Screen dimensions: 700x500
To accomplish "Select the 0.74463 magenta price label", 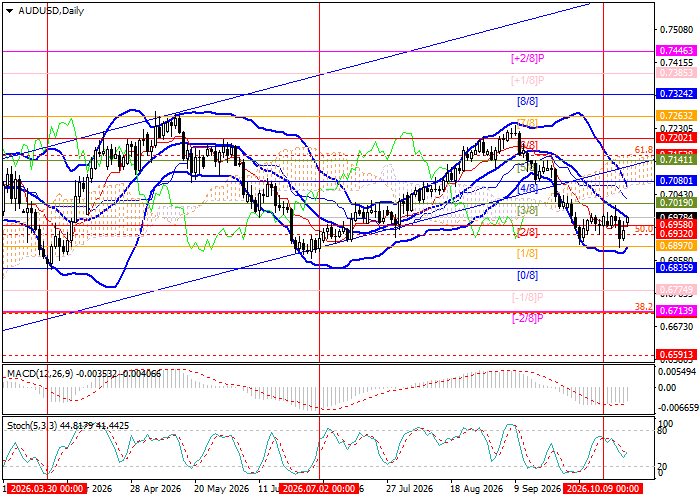I will (x=676, y=51).
